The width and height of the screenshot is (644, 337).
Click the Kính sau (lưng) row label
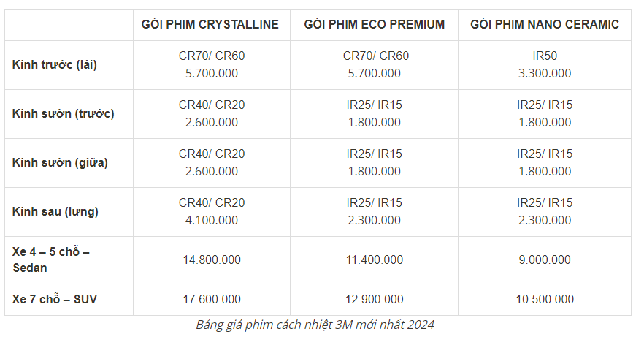point(55,211)
